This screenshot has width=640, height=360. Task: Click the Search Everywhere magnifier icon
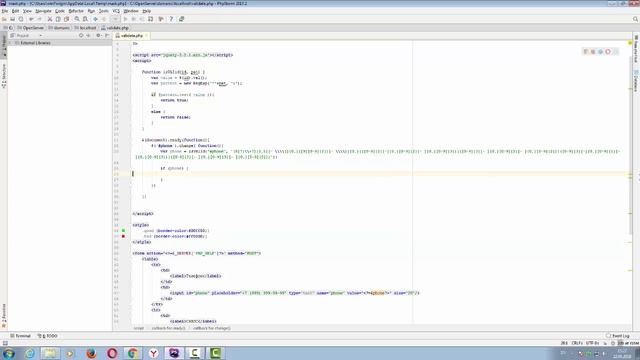635,19
